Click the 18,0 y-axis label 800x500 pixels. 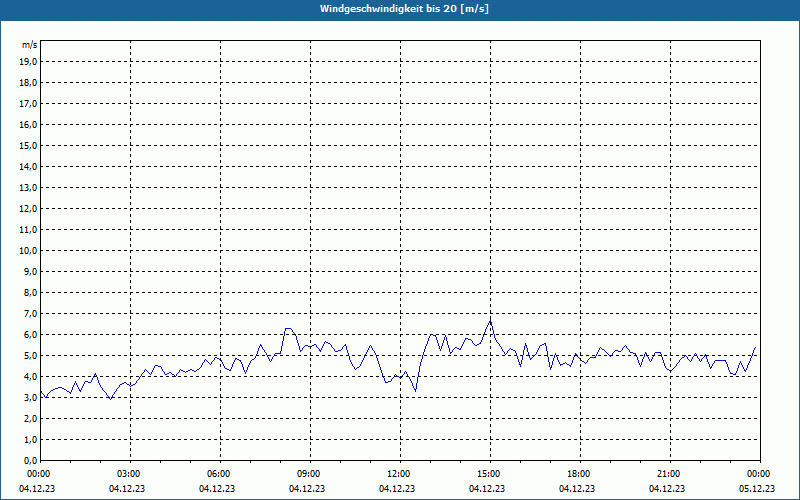tap(28, 83)
